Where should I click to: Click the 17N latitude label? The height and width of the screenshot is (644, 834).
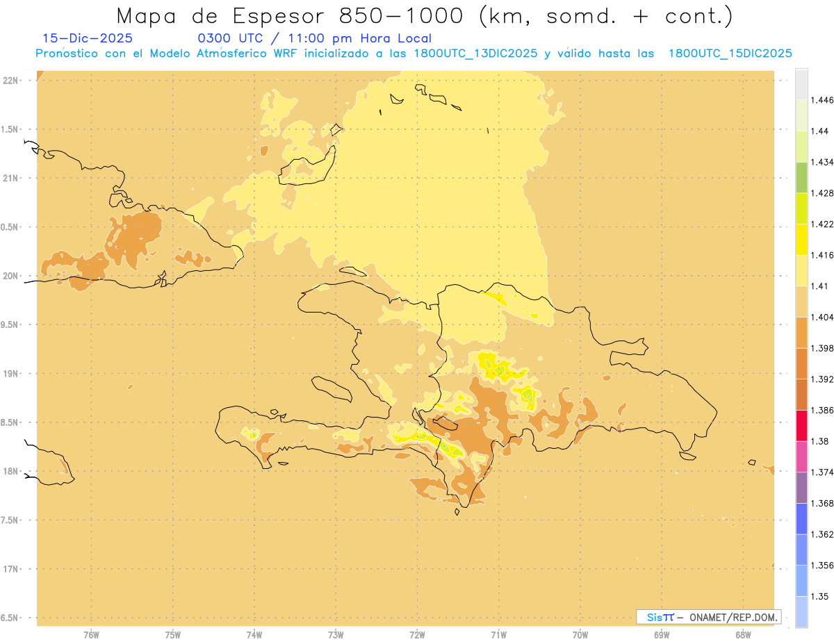tap(10, 568)
